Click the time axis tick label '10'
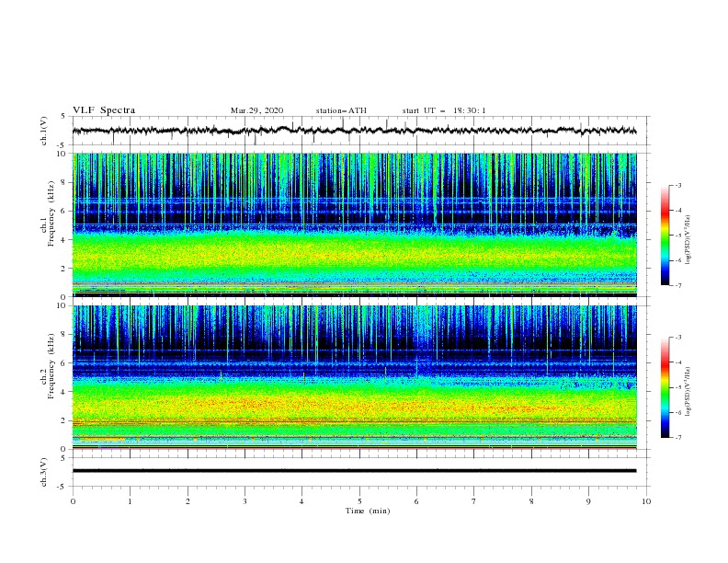 pyautogui.click(x=646, y=501)
